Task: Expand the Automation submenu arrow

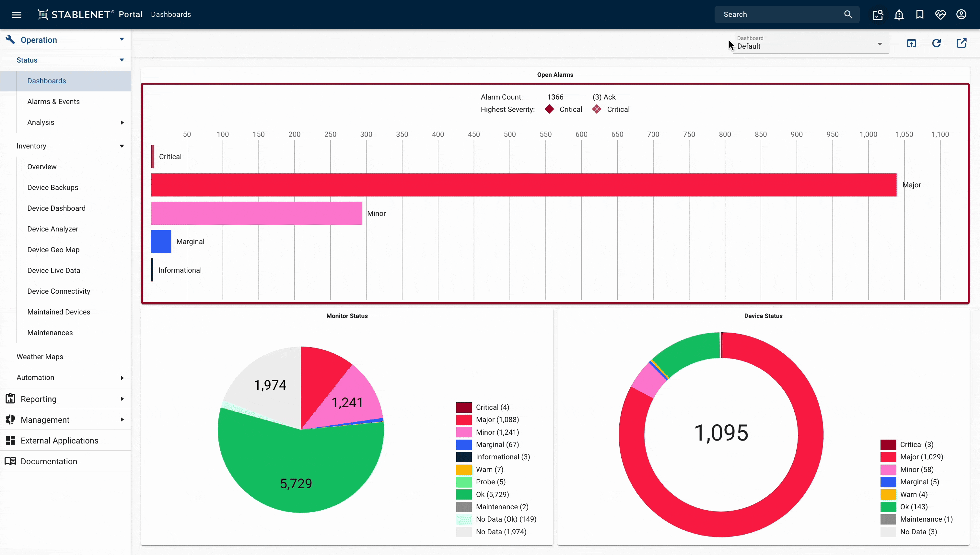Action: pos(122,378)
